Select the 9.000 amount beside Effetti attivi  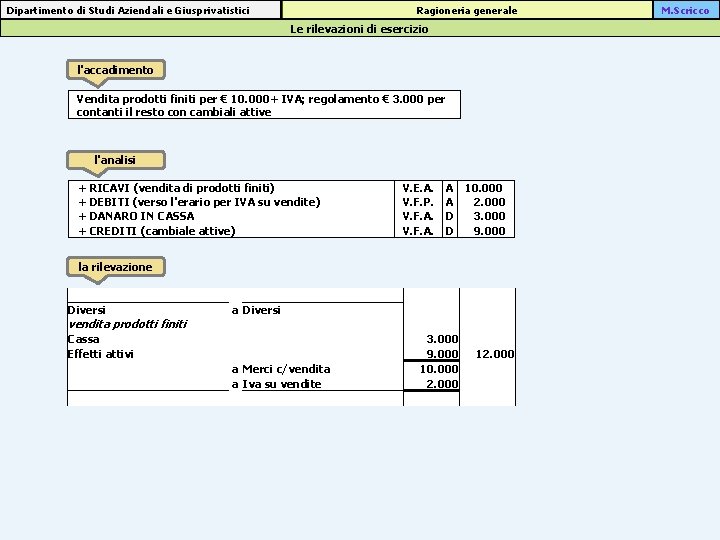[442, 354]
